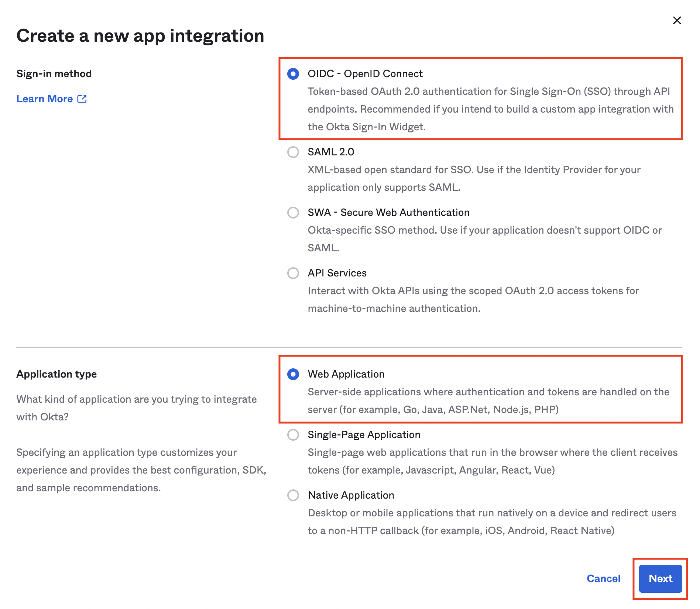Click the Web Application label text
The image size is (700, 609).
coord(346,374)
